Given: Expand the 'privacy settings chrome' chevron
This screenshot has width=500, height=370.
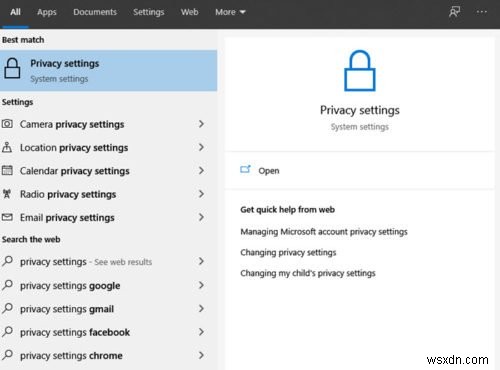Looking at the screenshot, I should [201, 355].
